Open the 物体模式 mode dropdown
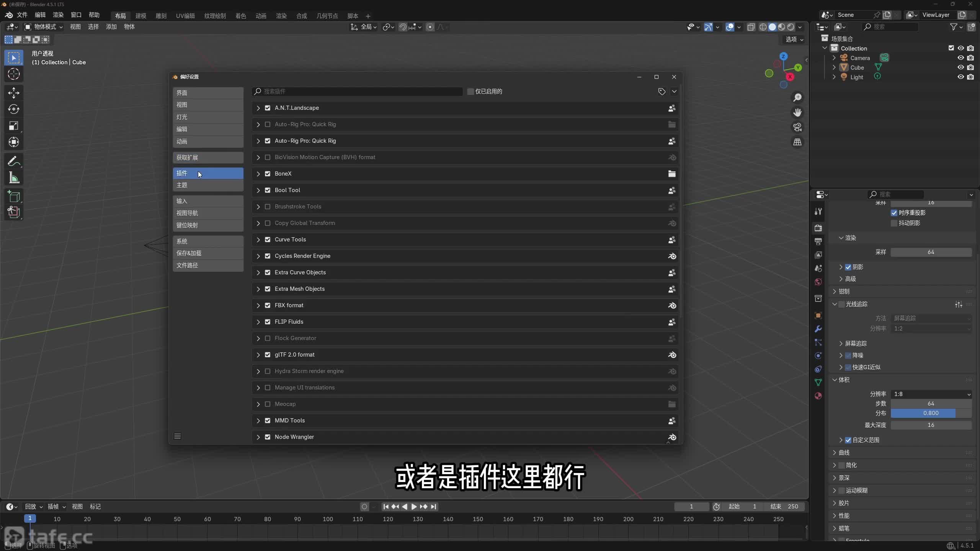Viewport: 980px width, 551px height. pyautogui.click(x=44, y=27)
